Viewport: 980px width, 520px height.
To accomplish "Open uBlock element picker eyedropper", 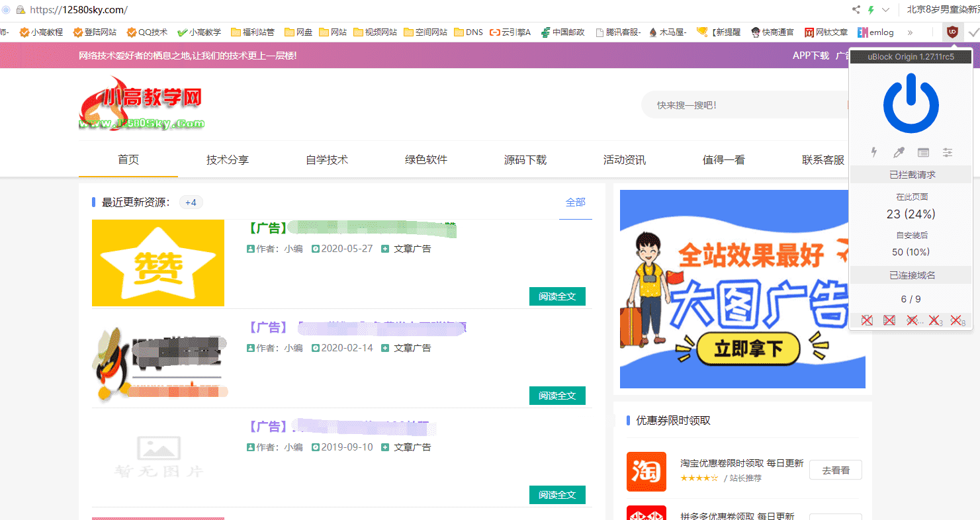I will point(899,152).
